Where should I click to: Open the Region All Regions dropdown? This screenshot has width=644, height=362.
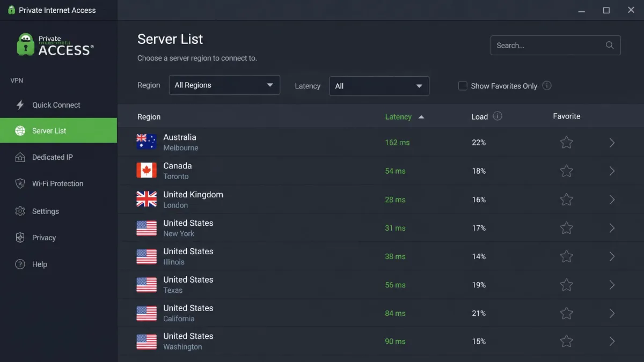coord(224,85)
